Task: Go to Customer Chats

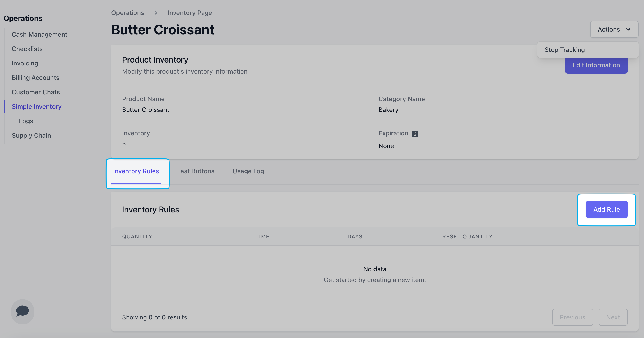Action: click(35, 92)
